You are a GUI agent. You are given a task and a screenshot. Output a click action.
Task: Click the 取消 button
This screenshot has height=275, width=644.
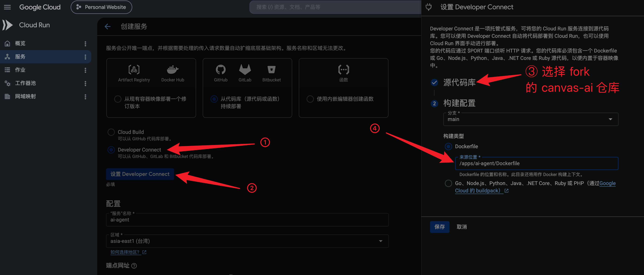pos(462,227)
